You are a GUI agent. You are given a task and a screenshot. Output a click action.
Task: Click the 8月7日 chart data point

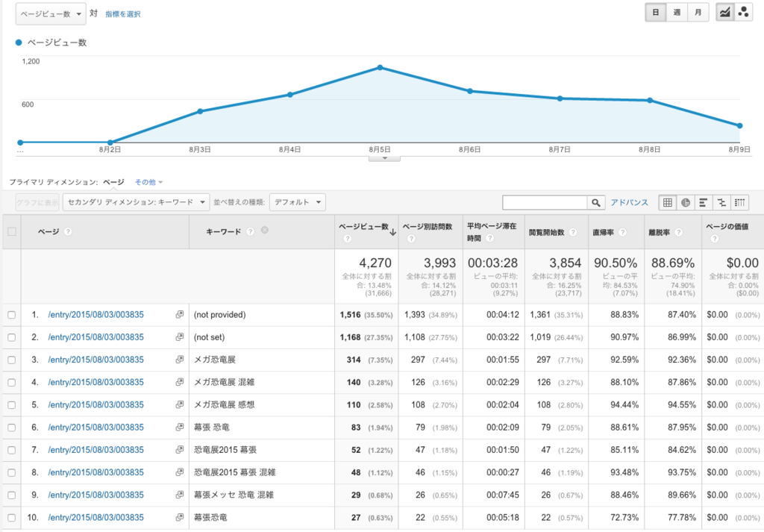tap(560, 98)
